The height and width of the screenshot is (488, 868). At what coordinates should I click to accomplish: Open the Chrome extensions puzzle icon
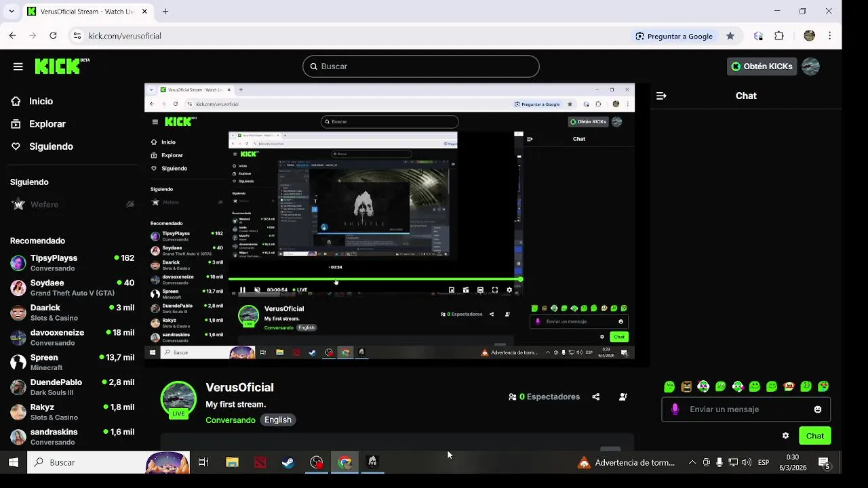[x=779, y=36]
